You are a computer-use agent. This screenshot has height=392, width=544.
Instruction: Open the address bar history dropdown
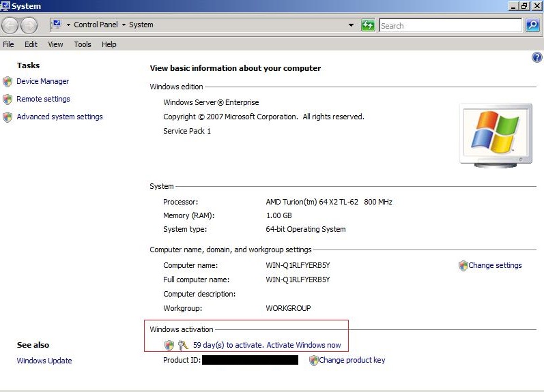(x=352, y=25)
